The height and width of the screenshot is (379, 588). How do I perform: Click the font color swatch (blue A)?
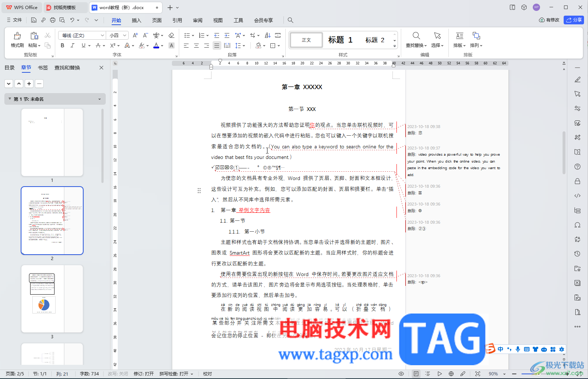point(156,45)
